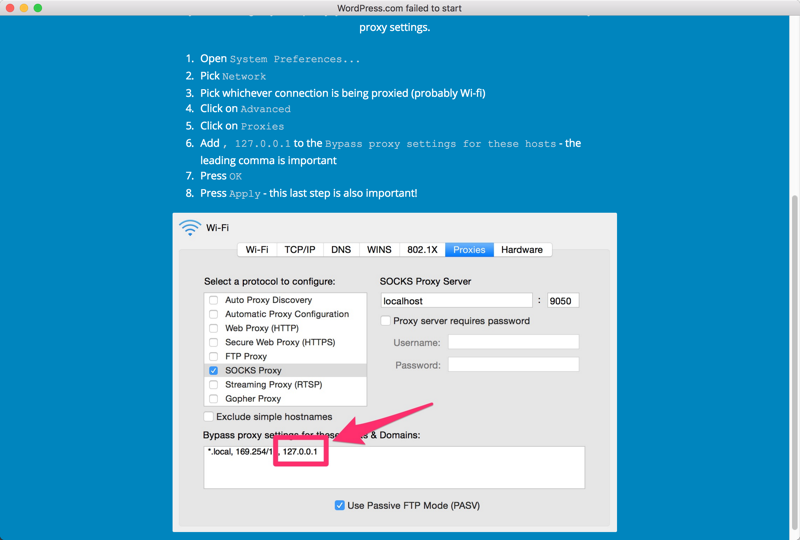
Task: Switch to the Hardware tab
Action: point(522,250)
